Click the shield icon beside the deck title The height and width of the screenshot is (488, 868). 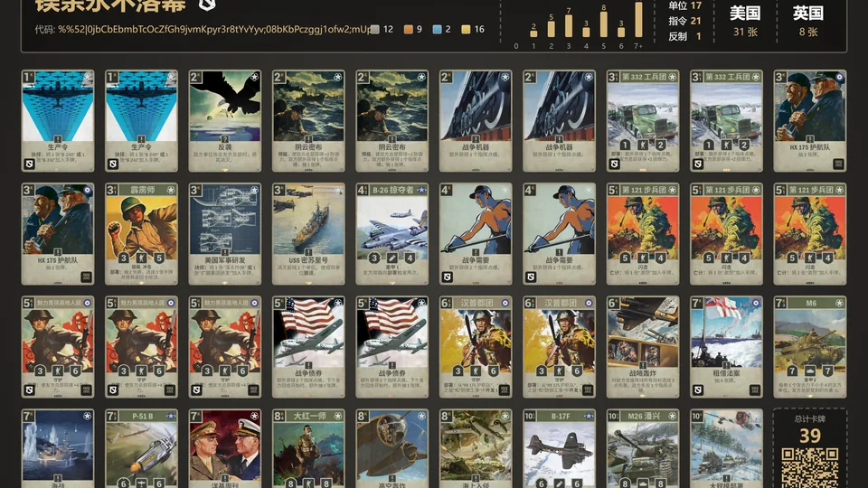point(206,5)
